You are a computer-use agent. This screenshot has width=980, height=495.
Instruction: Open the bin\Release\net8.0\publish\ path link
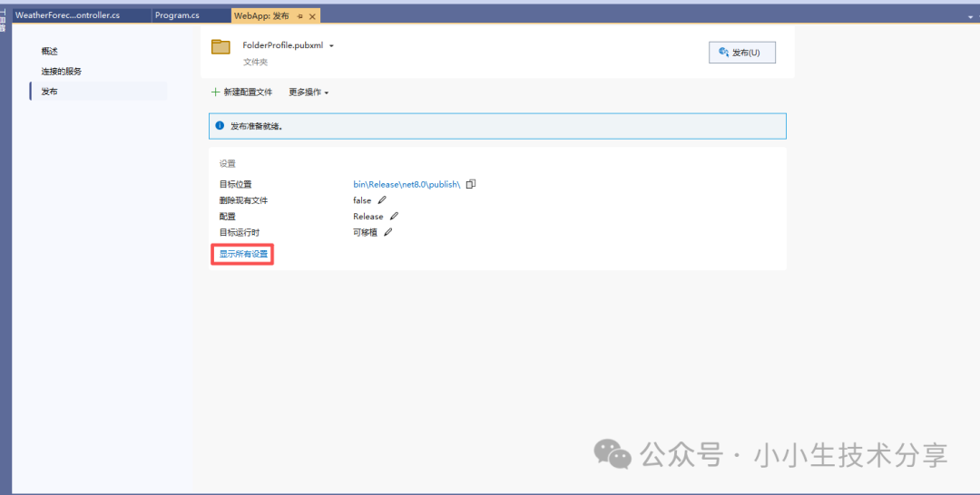click(x=407, y=184)
